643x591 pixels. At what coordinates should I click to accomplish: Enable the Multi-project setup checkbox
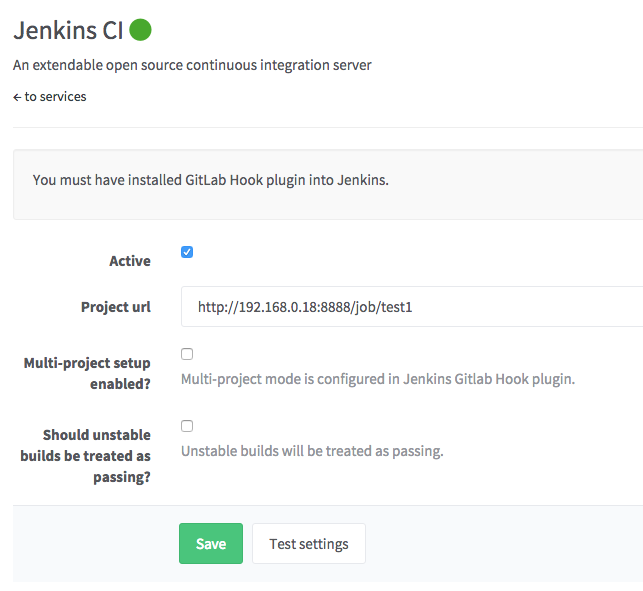[187, 354]
